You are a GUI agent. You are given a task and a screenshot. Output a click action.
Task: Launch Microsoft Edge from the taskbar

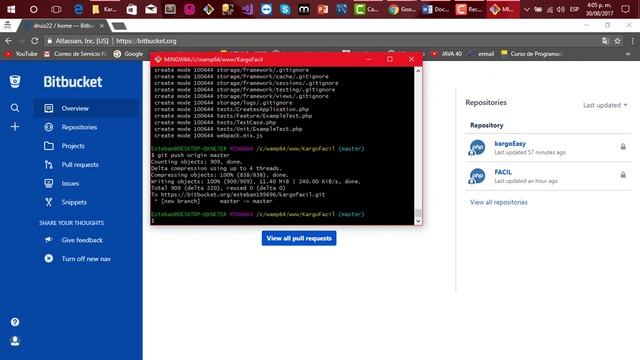pyautogui.click(x=78, y=9)
